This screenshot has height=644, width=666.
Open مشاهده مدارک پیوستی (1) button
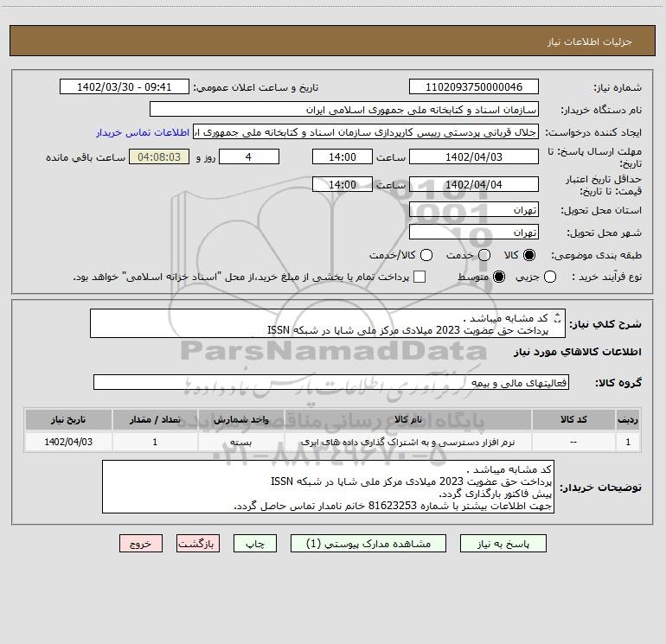coord(368,544)
